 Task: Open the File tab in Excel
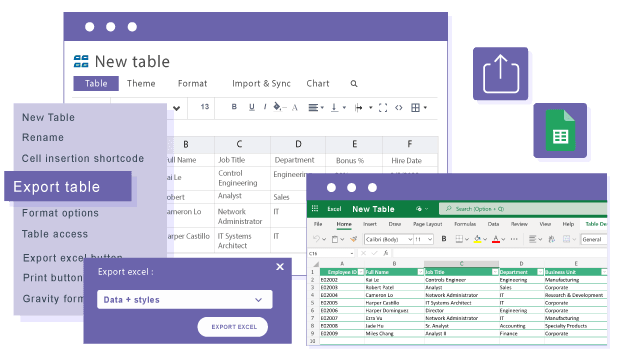tap(318, 224)
